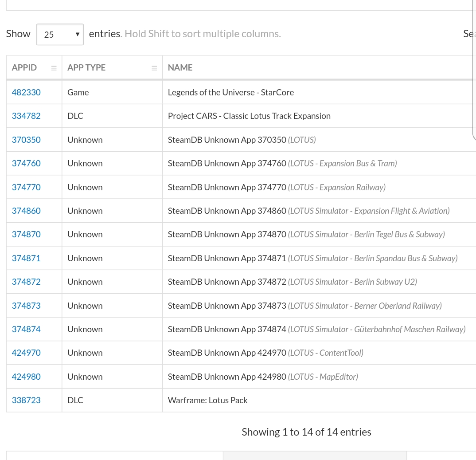Open app ID 334782 link
The height and width of the screenshot is (460, 476).
click(x=26, y=116)
